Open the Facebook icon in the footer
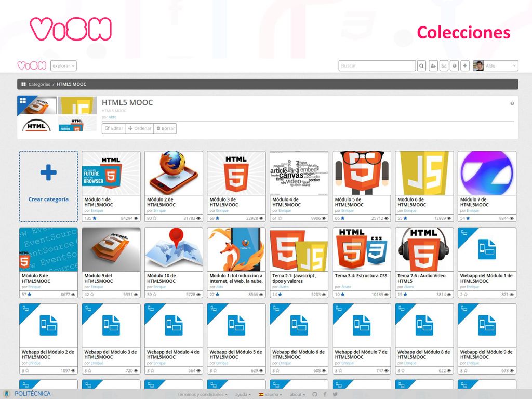The height and width of the screenshot is (399, 532). click(x=325, y=394)
